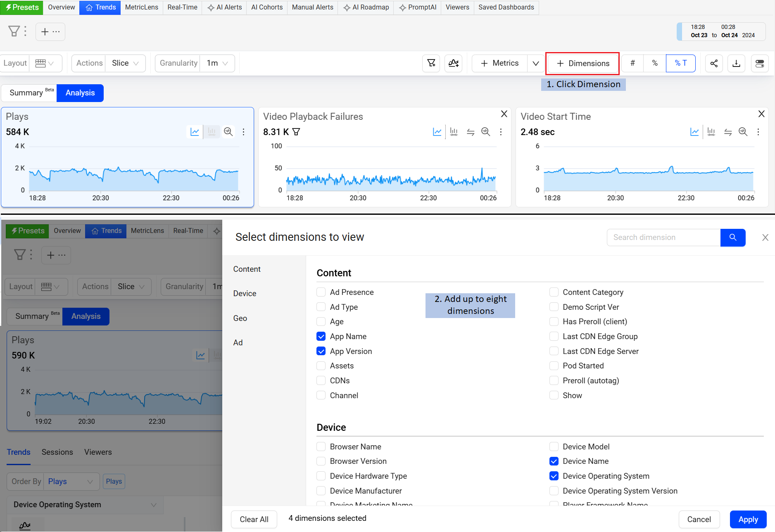Click compare arrows icon on Video Playback Failures
775x532 pixels.
[x=471, y=132]
